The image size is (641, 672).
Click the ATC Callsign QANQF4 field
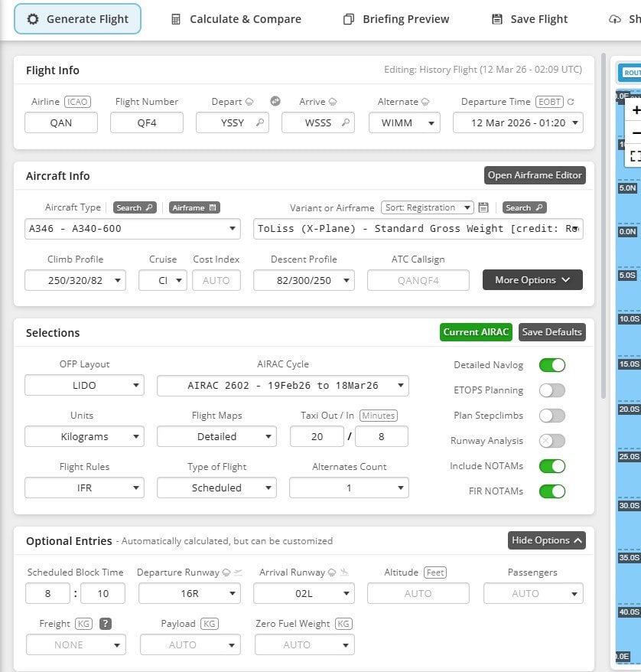click(418, 280)
